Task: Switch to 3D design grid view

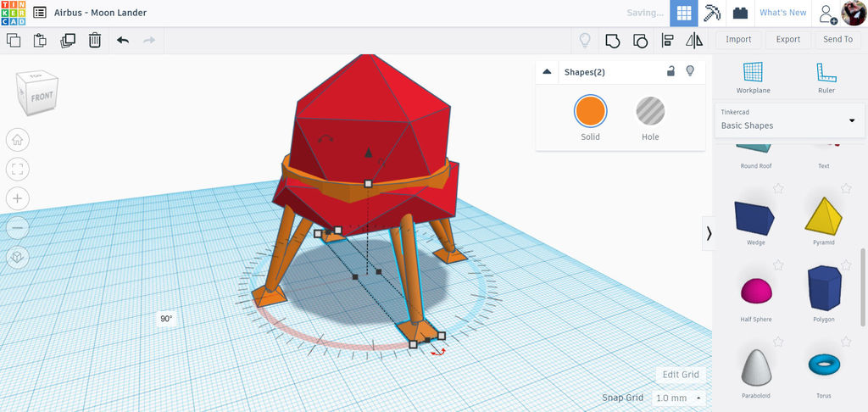Action: click(684, 14)
